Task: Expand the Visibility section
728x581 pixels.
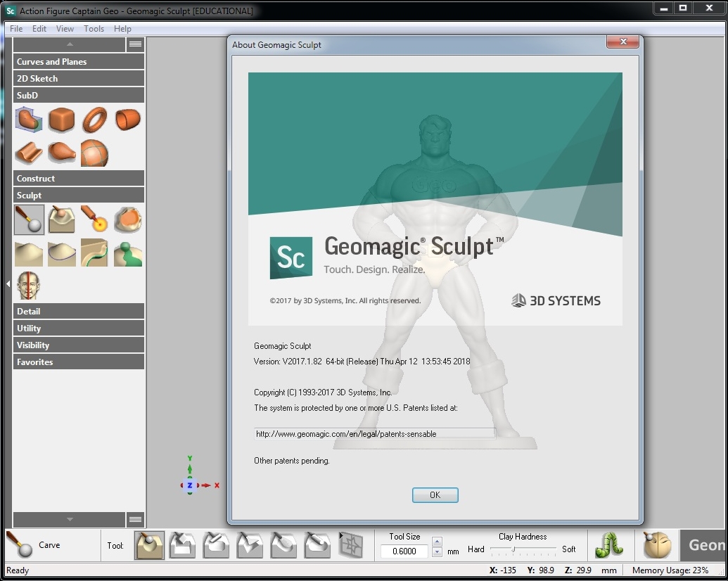Action: click(x=79, y=345)
